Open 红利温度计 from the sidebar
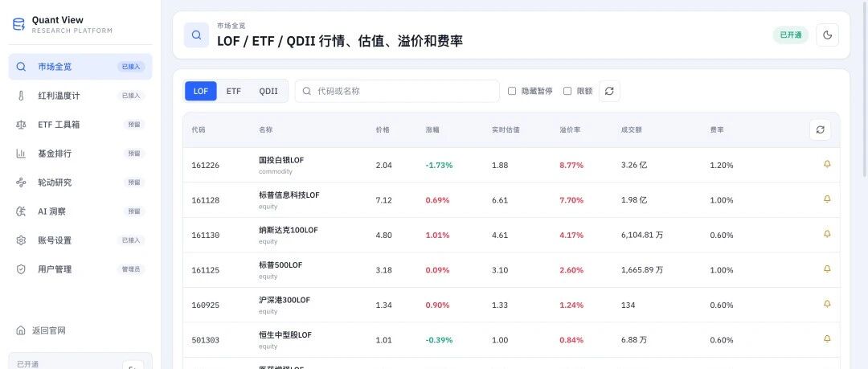Image resolution: width=868 pixels, height=369 pixels. [x=80, y=96]
